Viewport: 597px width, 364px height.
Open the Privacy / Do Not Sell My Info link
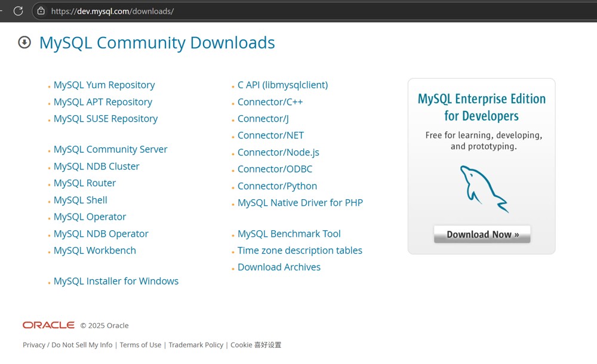67,344
